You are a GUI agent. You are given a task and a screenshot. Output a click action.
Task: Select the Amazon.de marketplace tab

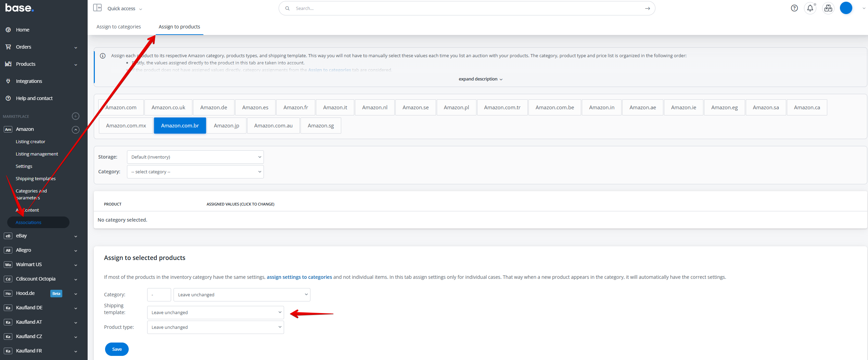(x=214, y=108)
